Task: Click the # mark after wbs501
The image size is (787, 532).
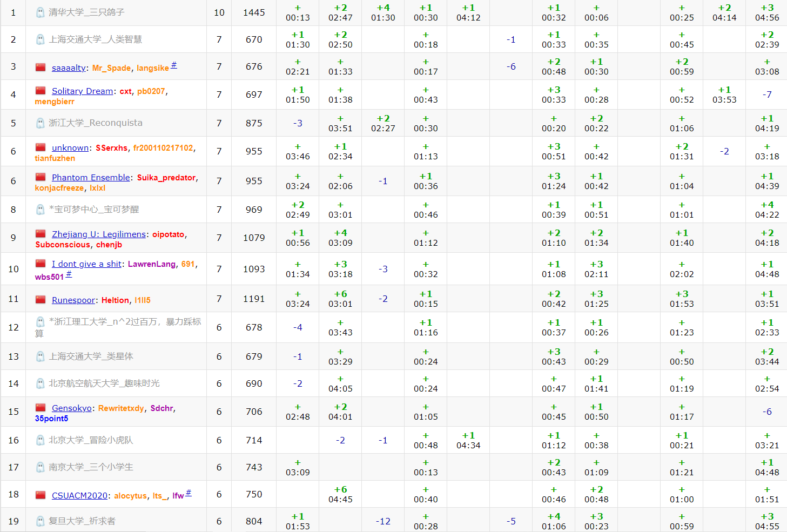Action: click(69, 274)
